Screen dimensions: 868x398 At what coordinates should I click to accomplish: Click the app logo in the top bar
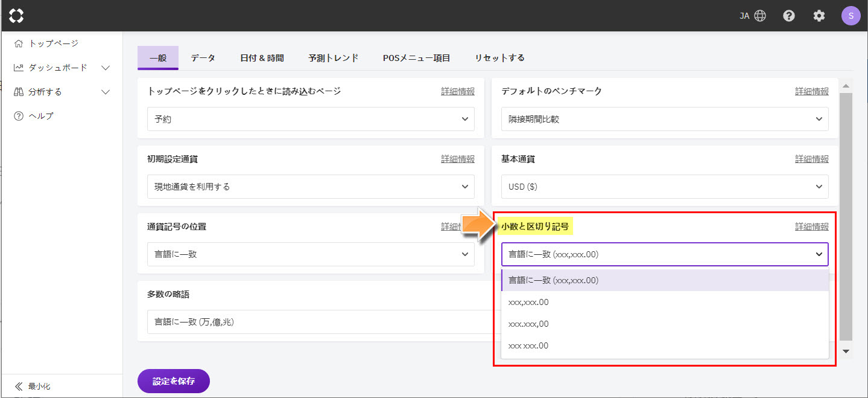point(16,16)
